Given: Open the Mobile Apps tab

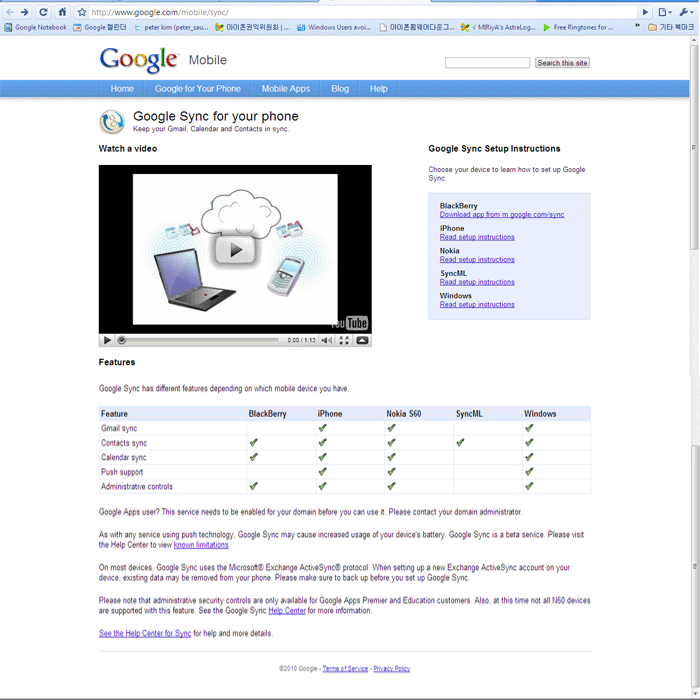Looking at the screenshot, I should [x=286, y=88].
